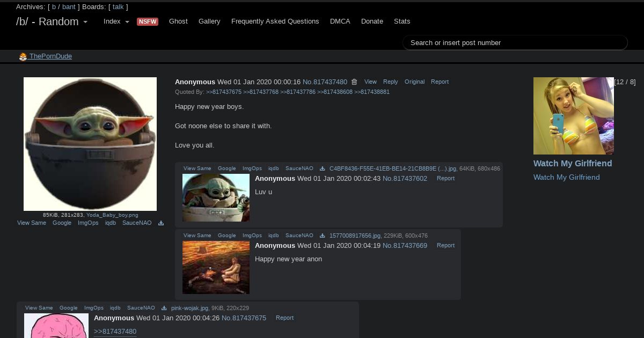
Task: Follow quoted-by link >>817438608
Action: pos(335,92)
